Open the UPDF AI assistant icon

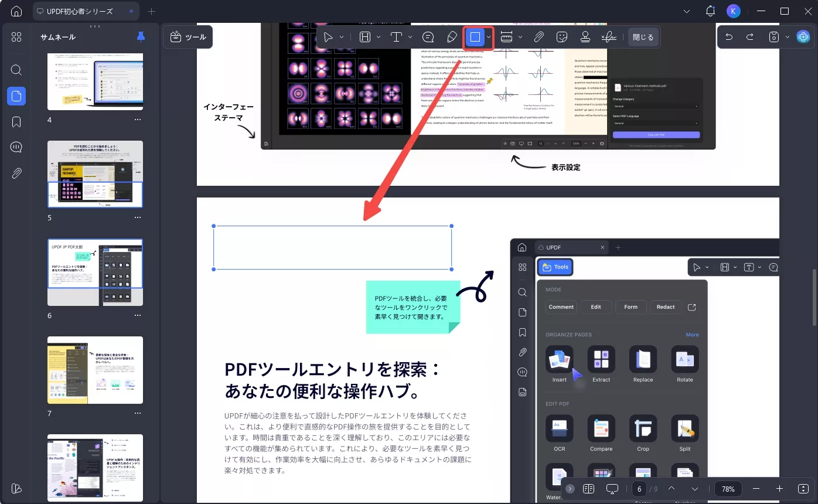803,37
